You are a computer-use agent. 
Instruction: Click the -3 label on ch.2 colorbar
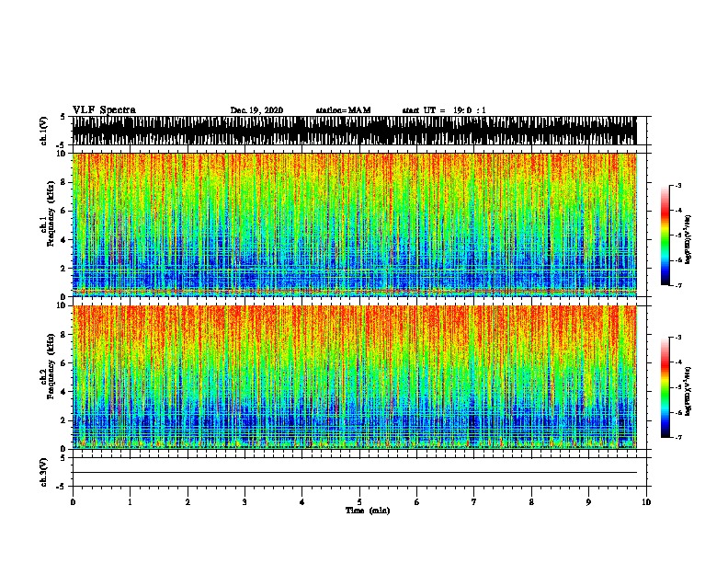coord(677,338)
